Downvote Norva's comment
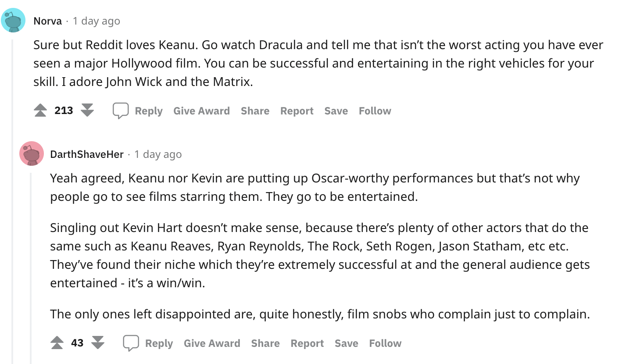 [88, 111]
